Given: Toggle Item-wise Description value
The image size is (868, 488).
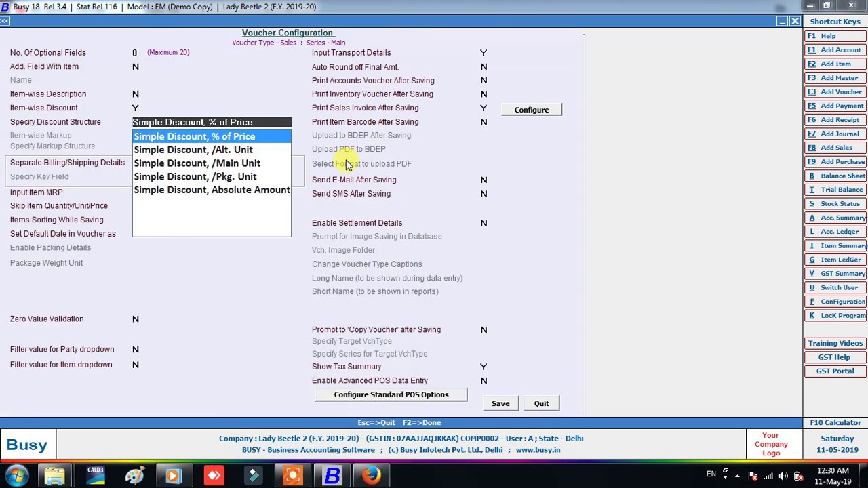Looking at the screenshot, I should point(136,94).
